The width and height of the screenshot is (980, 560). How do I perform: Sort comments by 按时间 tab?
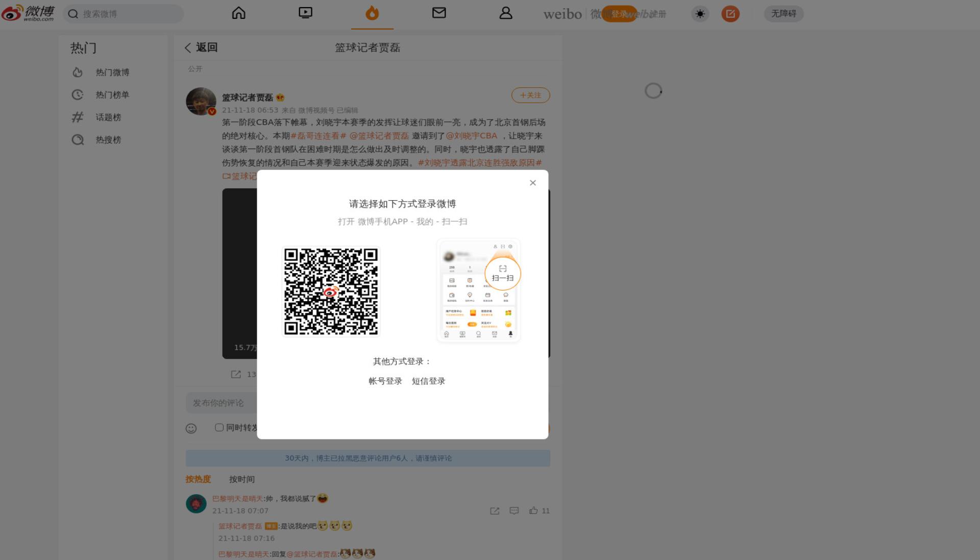(242, 479)
